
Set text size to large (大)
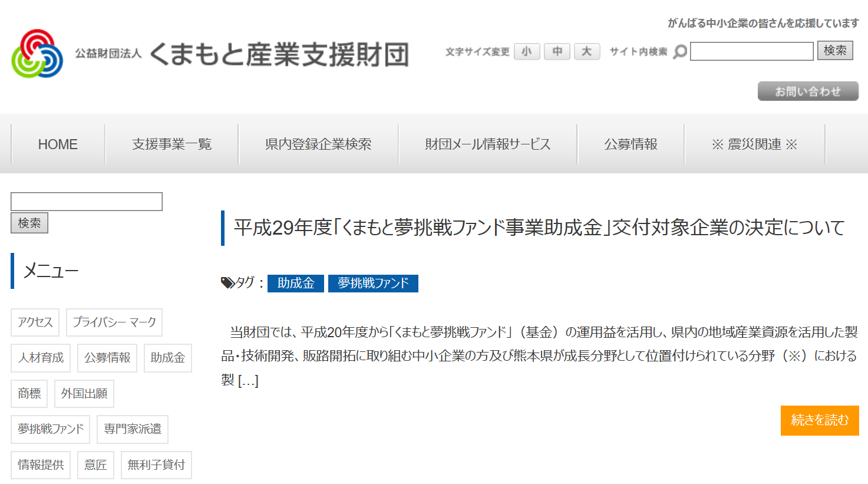tap(587, 52)
